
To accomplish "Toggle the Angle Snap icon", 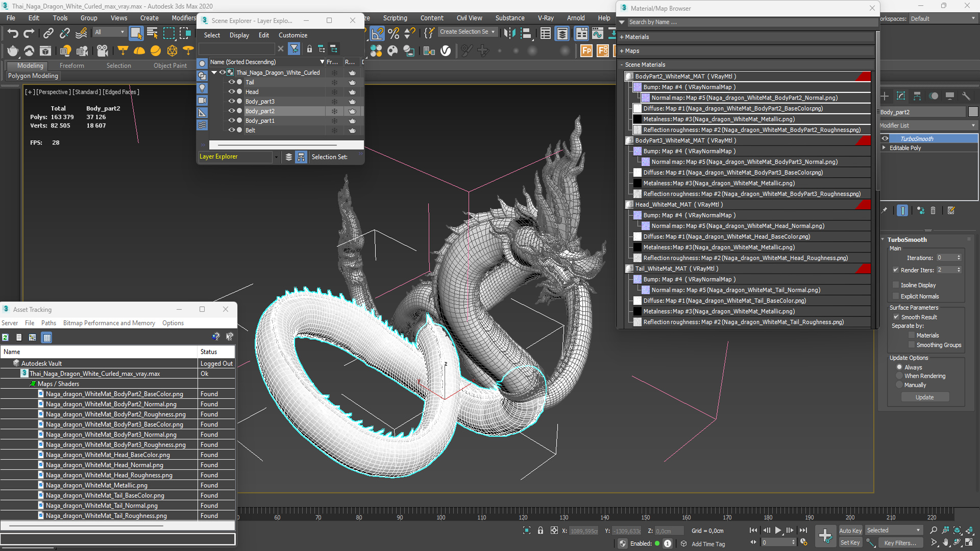I will tap(377, 34).
